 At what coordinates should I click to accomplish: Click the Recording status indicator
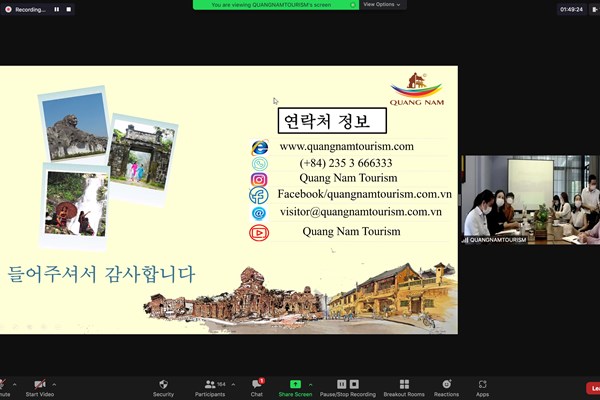click(x=26, y=10)
